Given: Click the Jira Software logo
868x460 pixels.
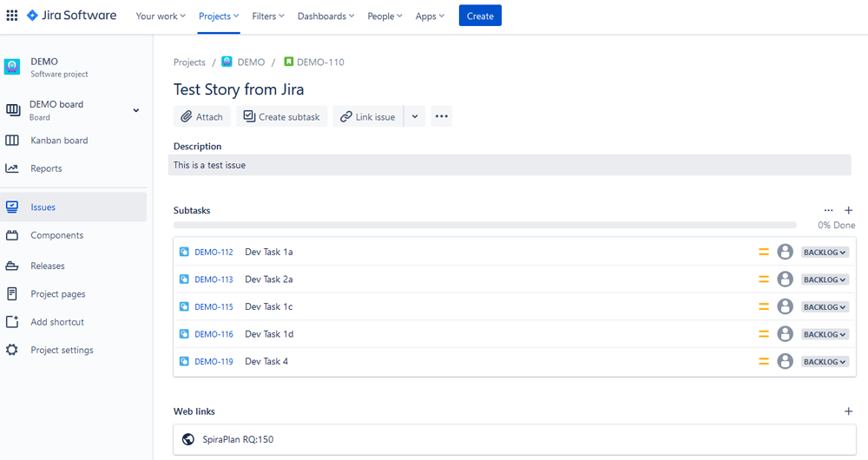Looking at the screenshot, I should coord(71,16).
